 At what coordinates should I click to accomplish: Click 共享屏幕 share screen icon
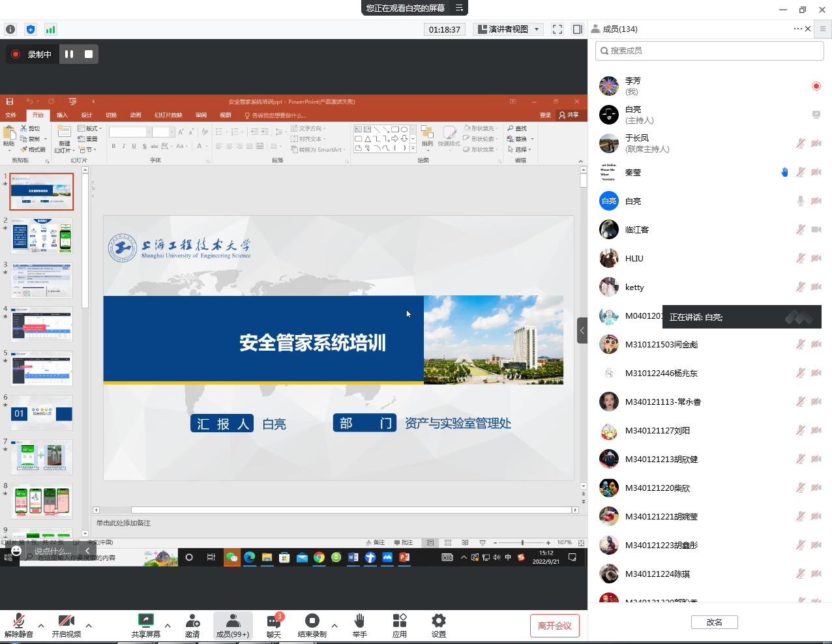pyautogui.click(x=145, y=624)
